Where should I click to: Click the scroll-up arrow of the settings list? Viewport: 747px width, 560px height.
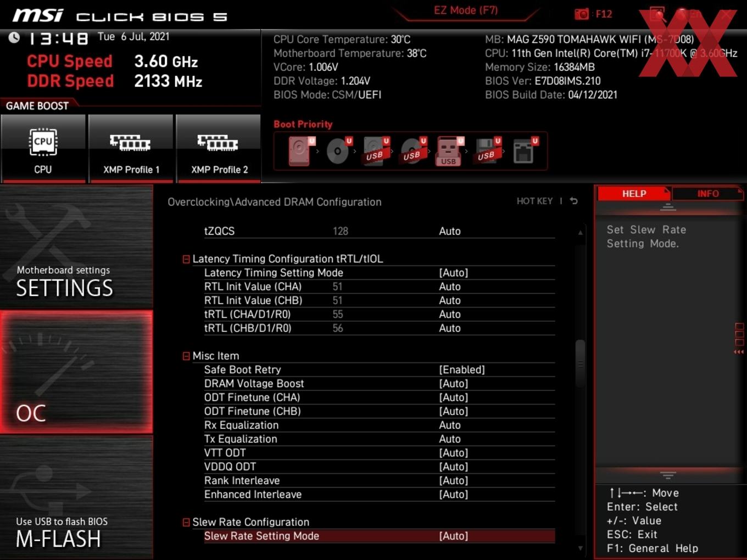(580, 233)
